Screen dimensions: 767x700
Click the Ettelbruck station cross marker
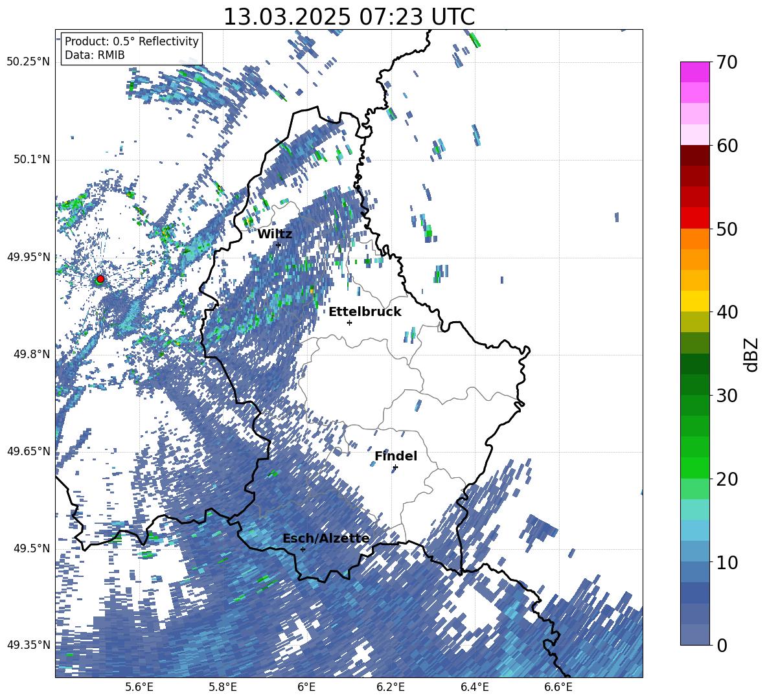349,322
